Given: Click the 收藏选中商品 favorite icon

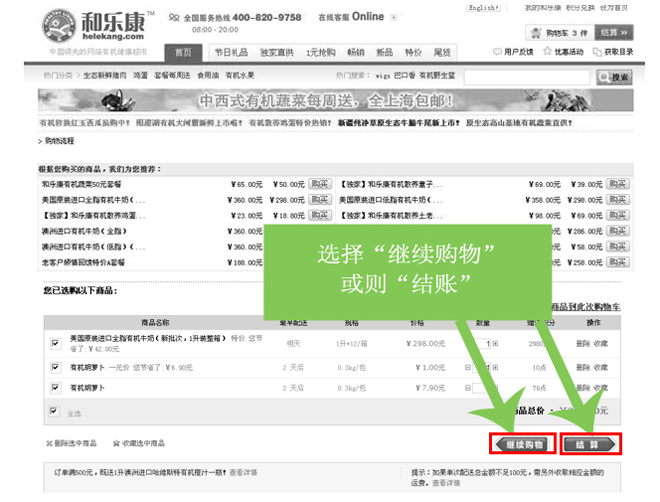Looking at the screenshot, I should pyautogui.click(x=116, y=443).
